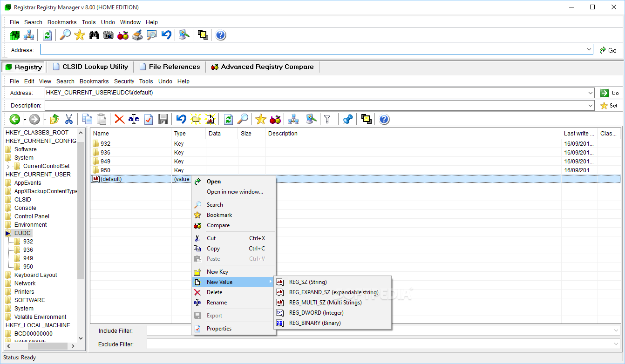Open the Edit menu
Screen dimensions: 625x364
[29, 81]
